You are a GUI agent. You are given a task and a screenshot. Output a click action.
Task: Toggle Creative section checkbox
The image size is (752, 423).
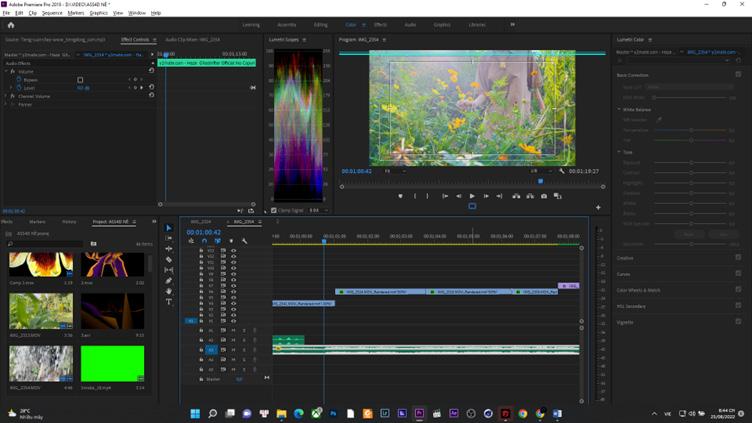click(738, 258)
